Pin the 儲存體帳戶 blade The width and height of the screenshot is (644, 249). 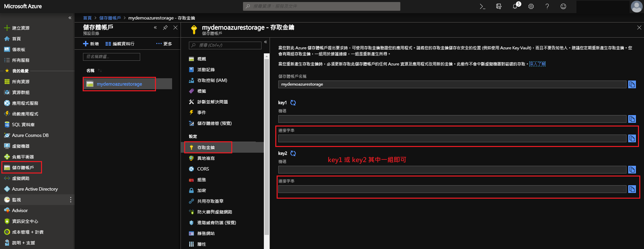(165, 28)
